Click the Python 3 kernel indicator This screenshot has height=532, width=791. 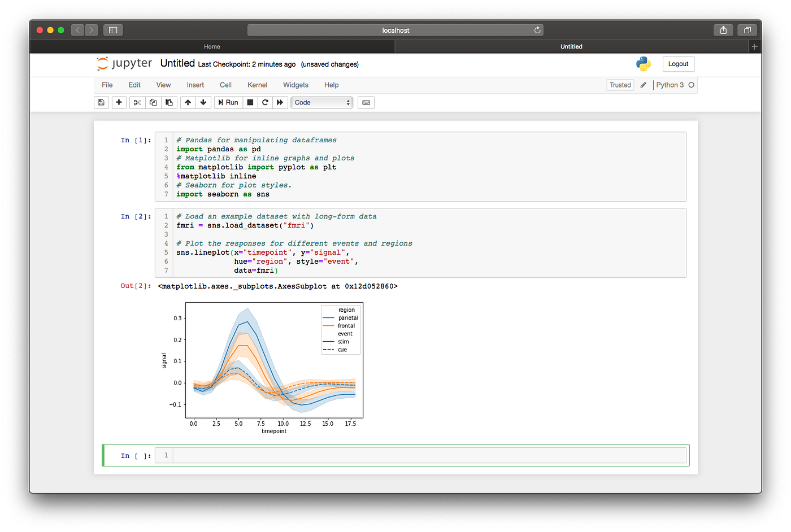(671, 85)
